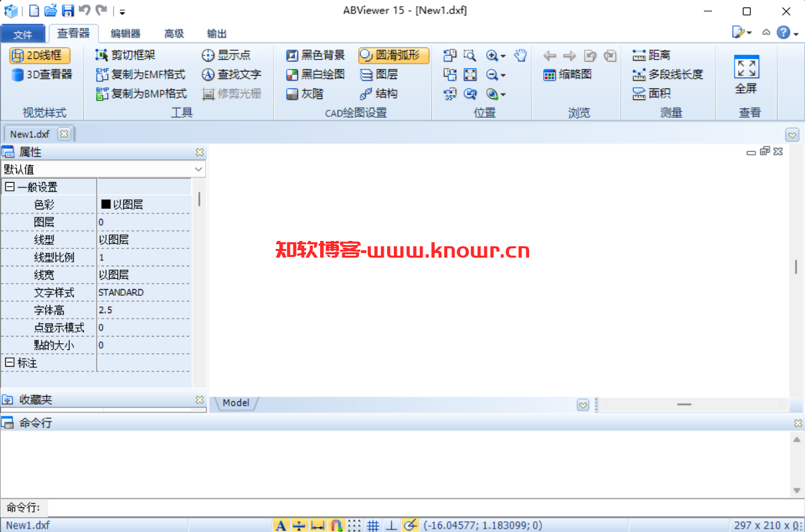Select the Model layout tab
The image size is (805, 532).
pos(236,403)
